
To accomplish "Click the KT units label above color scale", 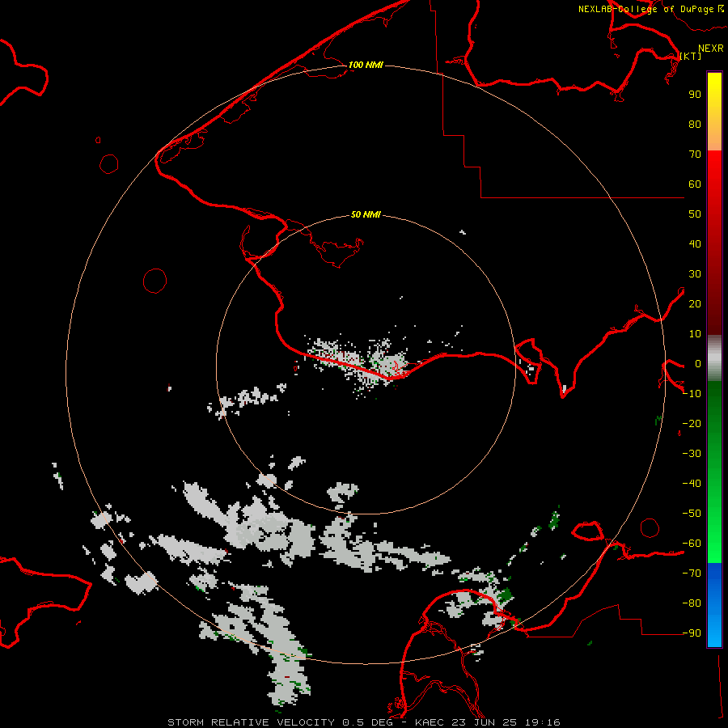I will [691, 56].
